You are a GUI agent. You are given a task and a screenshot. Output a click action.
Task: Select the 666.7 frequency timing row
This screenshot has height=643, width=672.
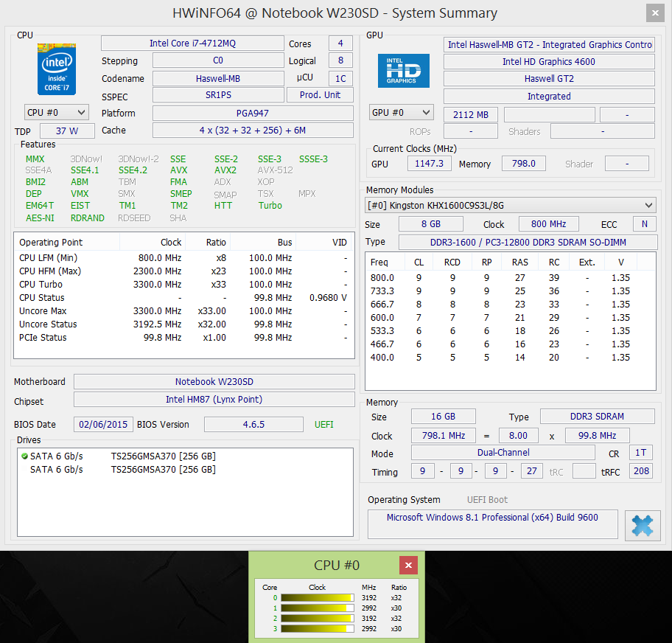(x=510, y=304)
